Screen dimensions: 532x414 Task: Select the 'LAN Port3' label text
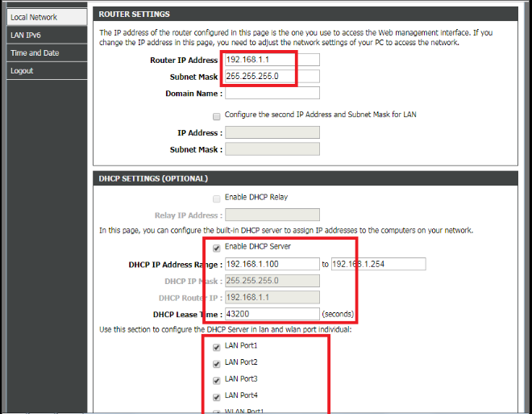point(241,379)
